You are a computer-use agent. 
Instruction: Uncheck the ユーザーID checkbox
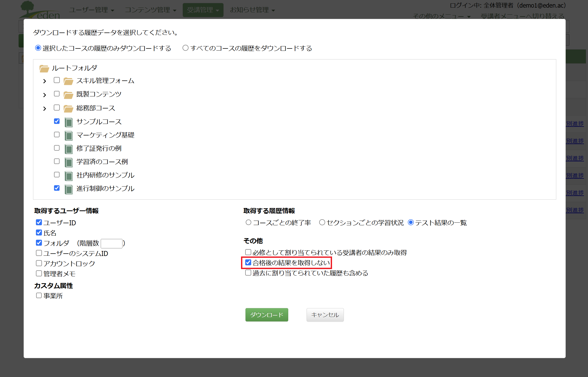click(39, 222)
